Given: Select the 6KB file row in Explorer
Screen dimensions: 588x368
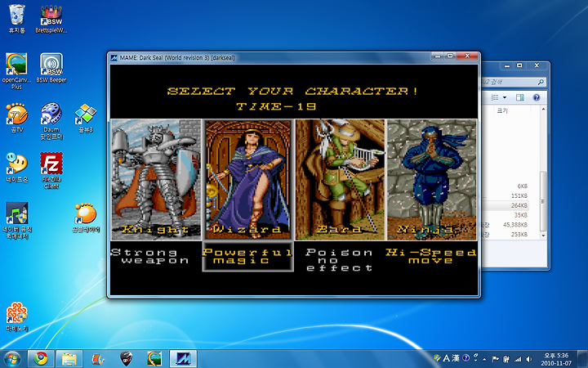Looking at the screenshot, I should 506,186.
